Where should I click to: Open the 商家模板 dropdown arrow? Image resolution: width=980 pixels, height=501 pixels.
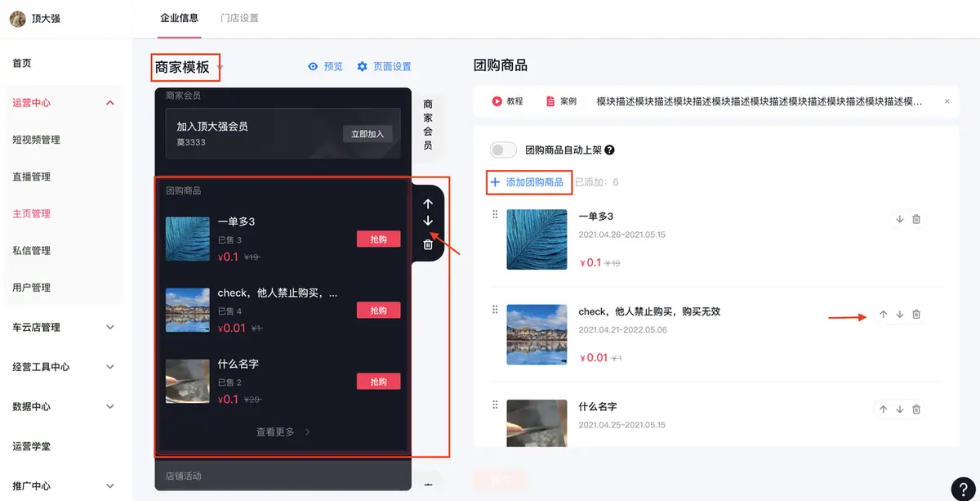click(220, 68)
